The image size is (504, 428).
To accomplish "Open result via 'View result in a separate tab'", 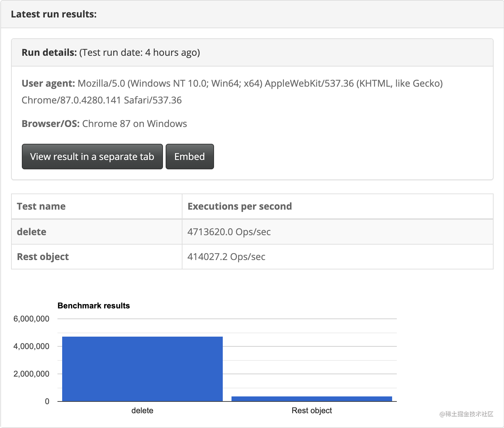I will pyautogui.click(x=92, y=157).
